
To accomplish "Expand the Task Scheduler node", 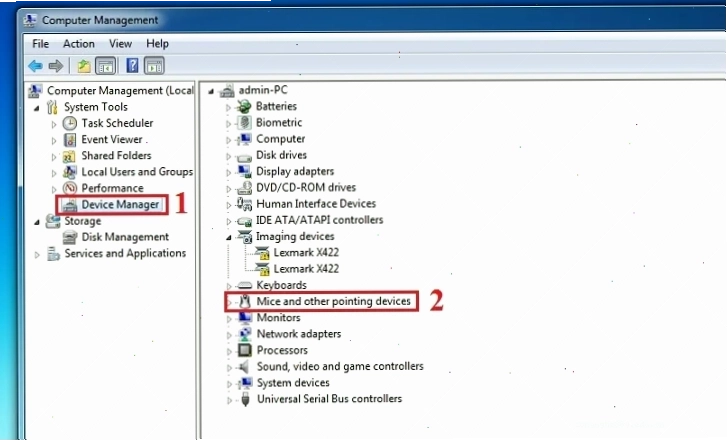I will click(x=54, y=124).
